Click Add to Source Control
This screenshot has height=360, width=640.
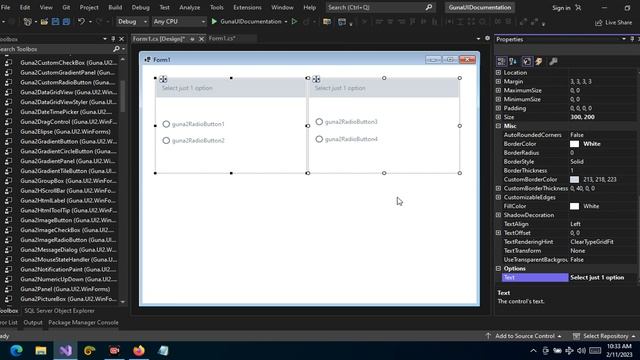tap(524, 336)
